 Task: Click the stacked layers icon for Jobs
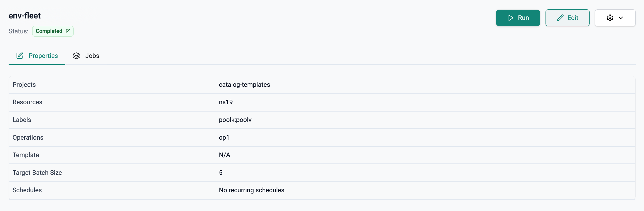[76, 56]
